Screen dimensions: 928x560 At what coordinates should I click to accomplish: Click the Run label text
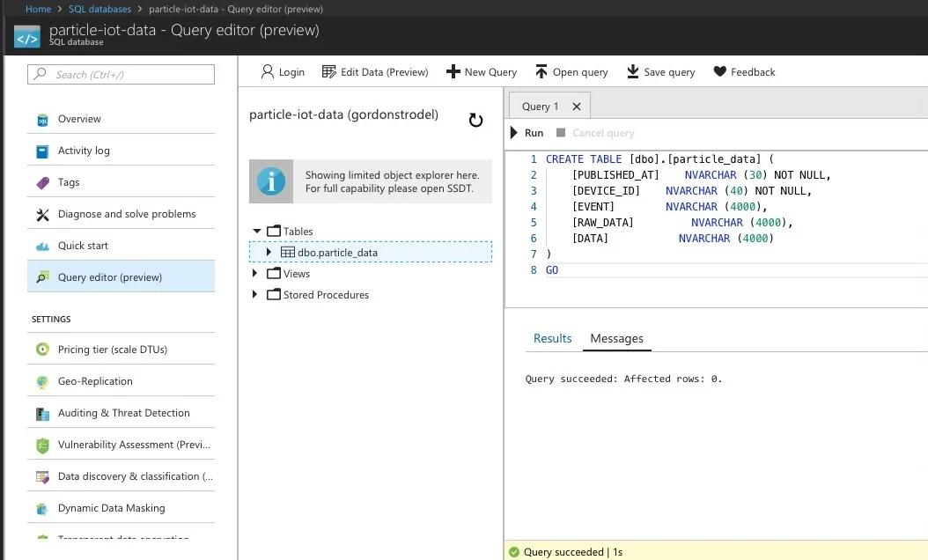pyautogui.click(x=534, y=133)
